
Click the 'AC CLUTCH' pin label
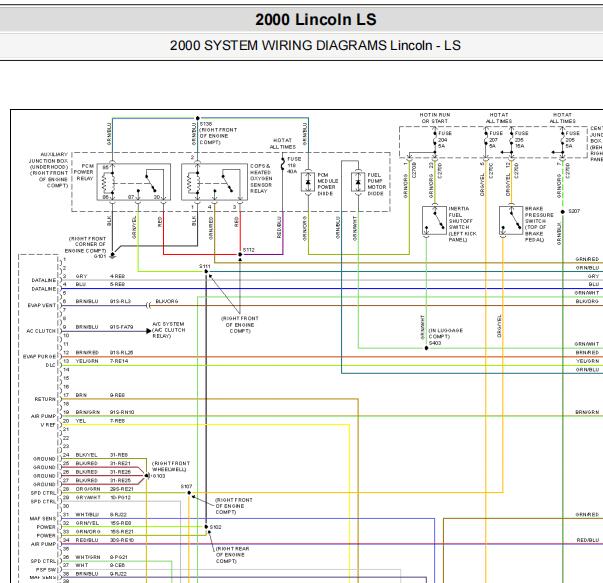coord(41,331)
